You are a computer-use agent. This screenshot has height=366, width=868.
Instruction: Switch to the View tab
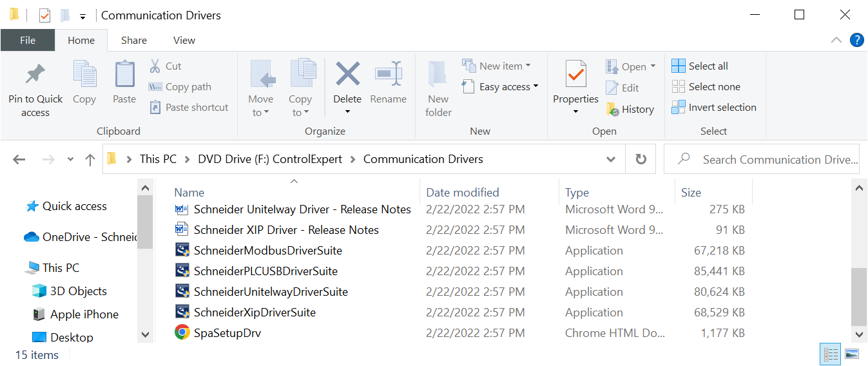click(x=184, y=40)
